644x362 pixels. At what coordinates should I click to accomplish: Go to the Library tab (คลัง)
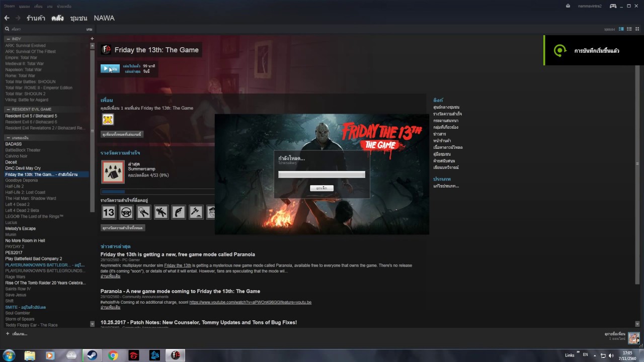pyautogui.click(x=57, y=18)
